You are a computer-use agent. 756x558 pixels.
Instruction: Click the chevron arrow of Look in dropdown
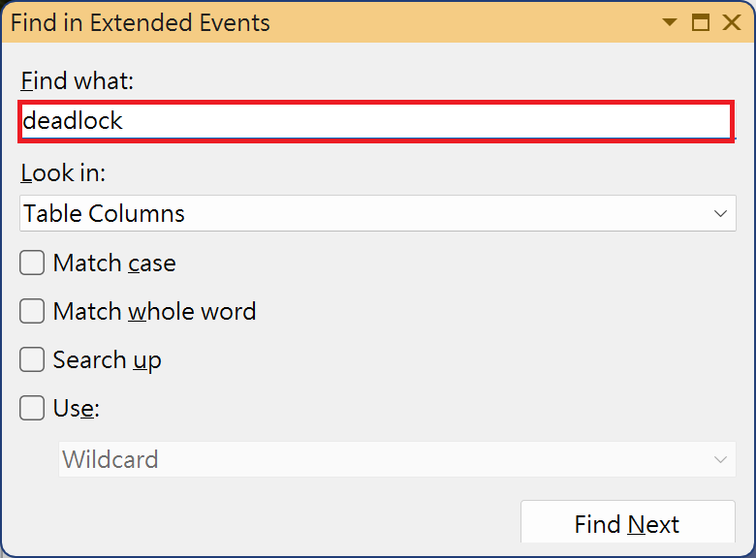720,213
